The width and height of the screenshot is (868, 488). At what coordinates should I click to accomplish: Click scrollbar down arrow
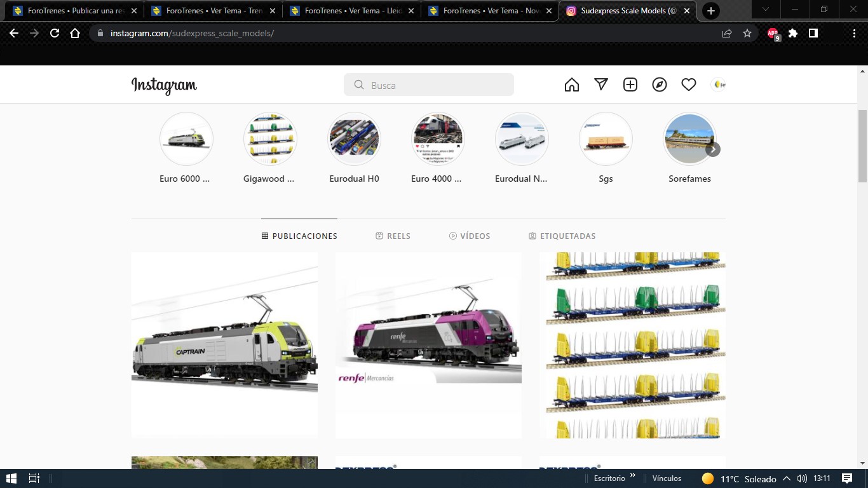click(x=862, y=463)
